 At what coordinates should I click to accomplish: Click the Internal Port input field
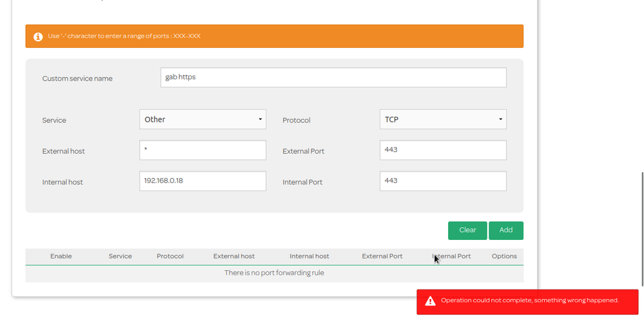pos(443,181)
